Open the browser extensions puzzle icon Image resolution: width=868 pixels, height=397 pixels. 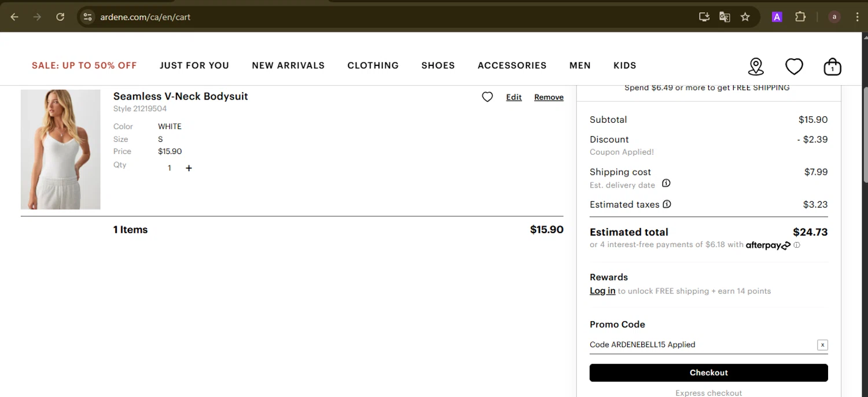pyautogui.click(x=800, y=17)
